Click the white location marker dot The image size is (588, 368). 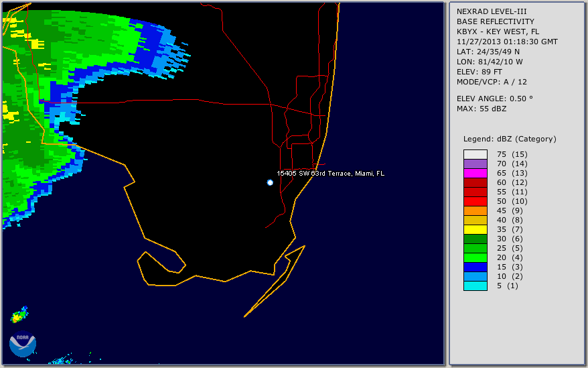[x=270, y=182]
